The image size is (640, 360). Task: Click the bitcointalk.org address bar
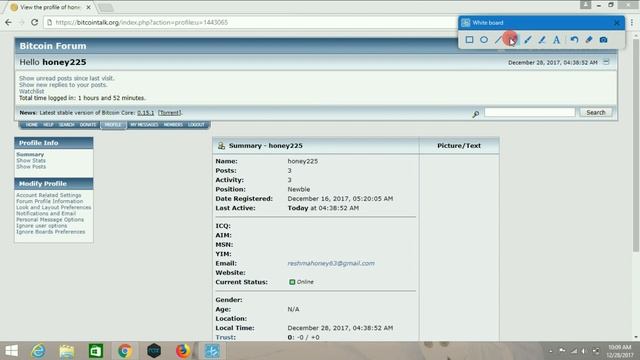(250, 22)
